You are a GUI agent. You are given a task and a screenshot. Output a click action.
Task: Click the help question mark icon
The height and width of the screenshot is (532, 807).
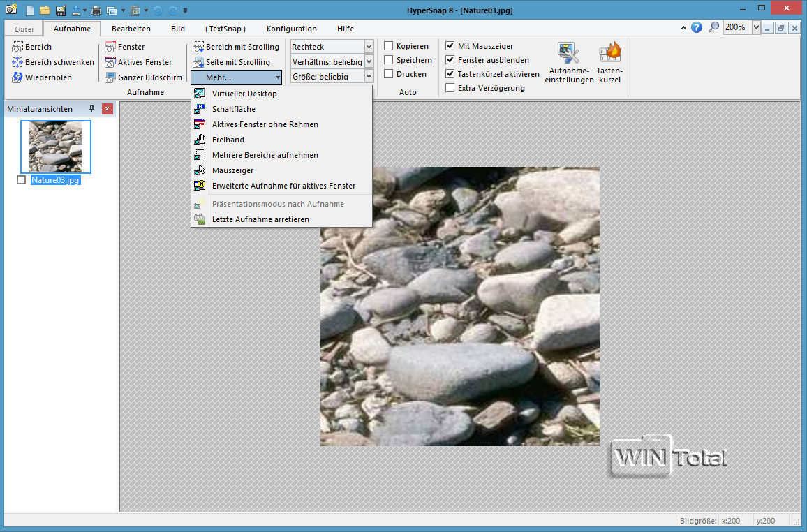click(x=697, y=28)
